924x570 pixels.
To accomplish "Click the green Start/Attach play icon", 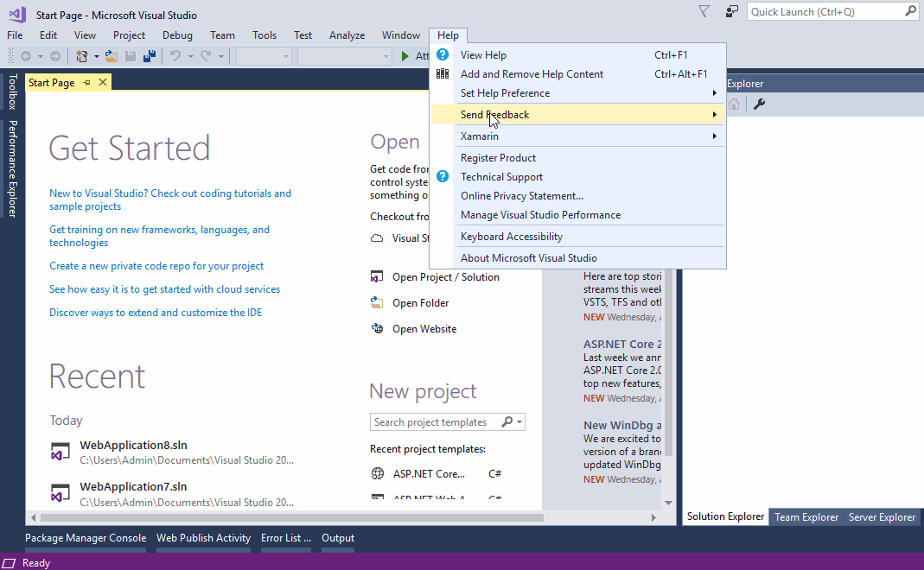I will pyautogui.click(x=405, y=56).
